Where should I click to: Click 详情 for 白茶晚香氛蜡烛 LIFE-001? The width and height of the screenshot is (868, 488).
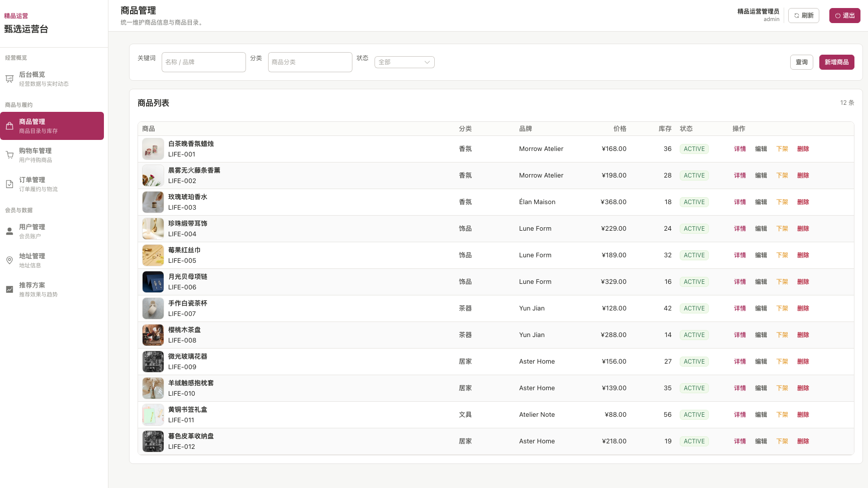740,149
